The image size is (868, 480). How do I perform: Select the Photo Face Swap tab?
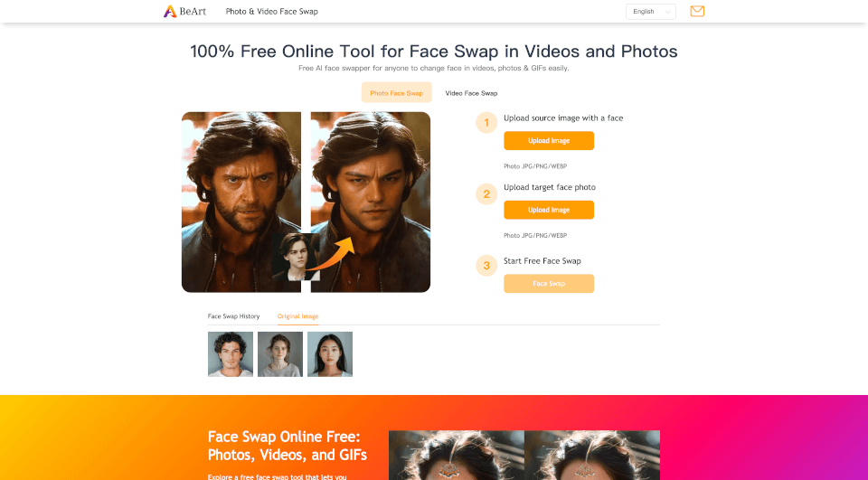click(396, 93)
